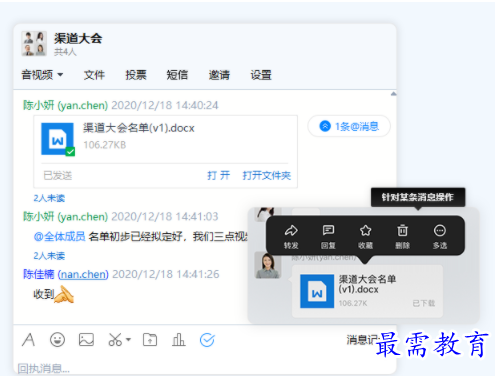Open the 邀请 tab
The height and width of the screenshot is (376, 497).
tap(219, 75)
